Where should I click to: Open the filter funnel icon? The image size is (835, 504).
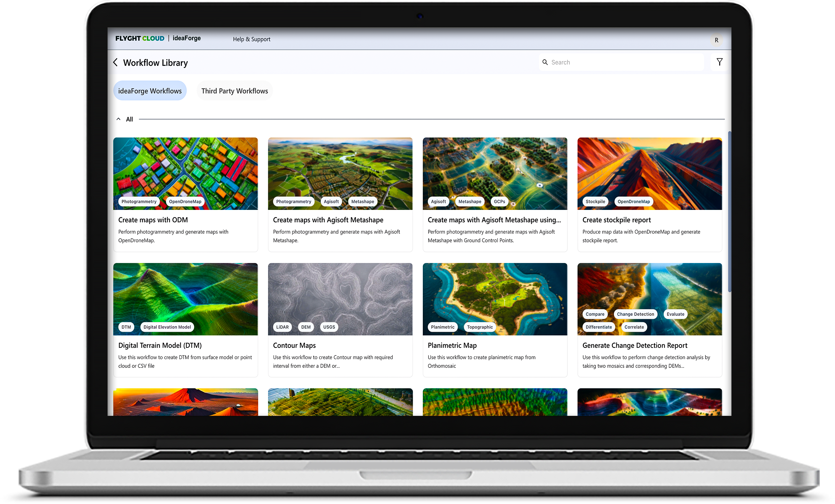(719, 62)
